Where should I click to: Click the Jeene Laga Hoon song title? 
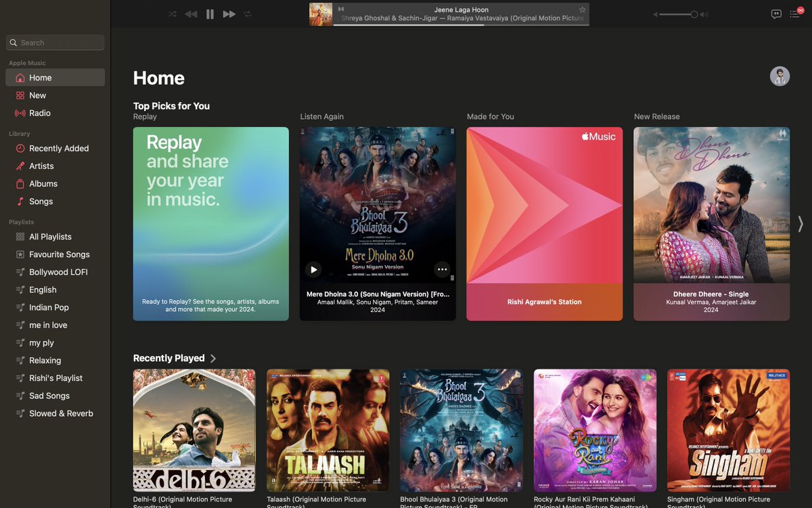(x=461, y=9)
